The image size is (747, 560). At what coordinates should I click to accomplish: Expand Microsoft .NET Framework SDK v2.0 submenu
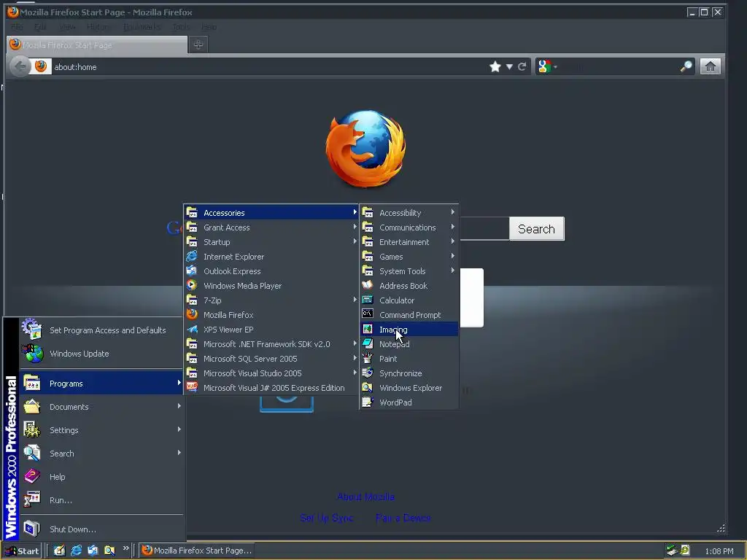tap(271, 344)
